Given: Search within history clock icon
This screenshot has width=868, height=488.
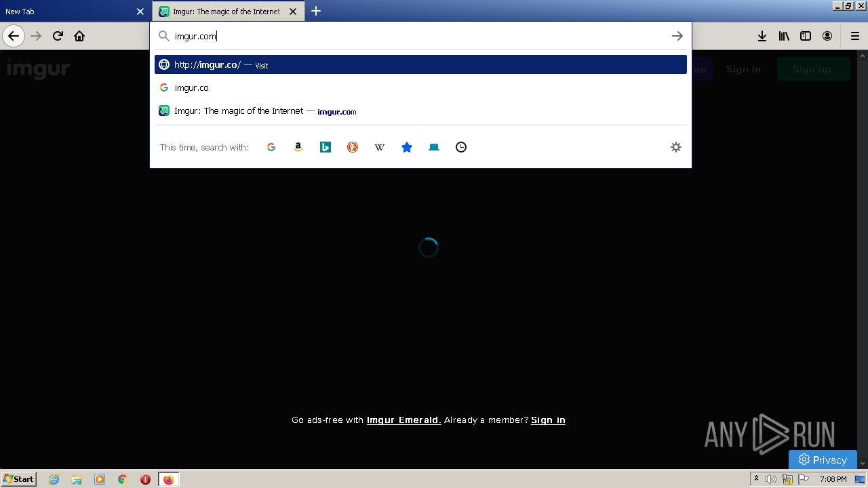Looking at the screenshot, I should [x=461, y=147].
